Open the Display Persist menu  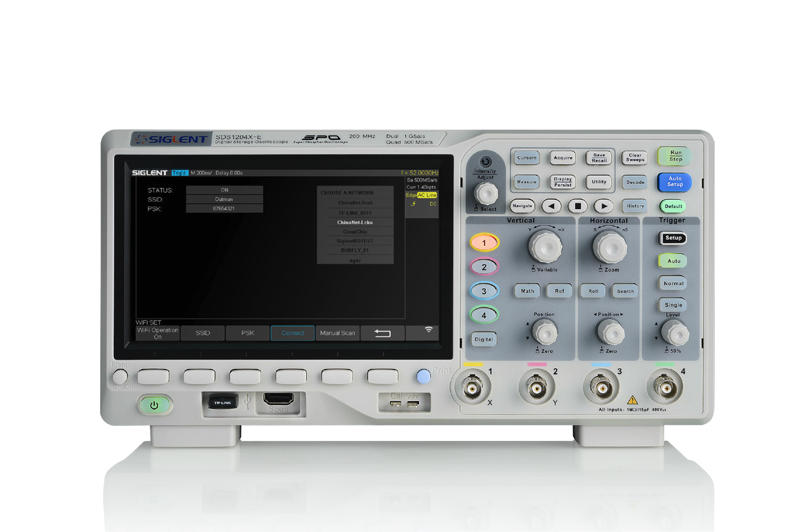[563, 182]
